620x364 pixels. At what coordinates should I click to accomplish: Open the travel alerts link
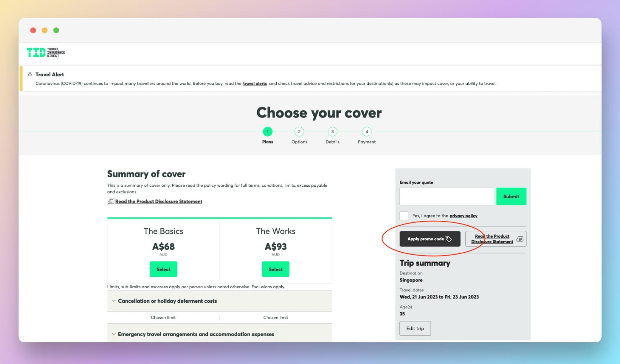[x=255, y=84]
